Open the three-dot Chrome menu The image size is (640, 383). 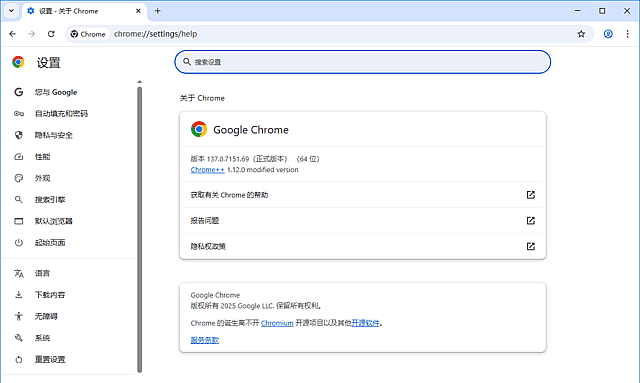tap(627, 34)
